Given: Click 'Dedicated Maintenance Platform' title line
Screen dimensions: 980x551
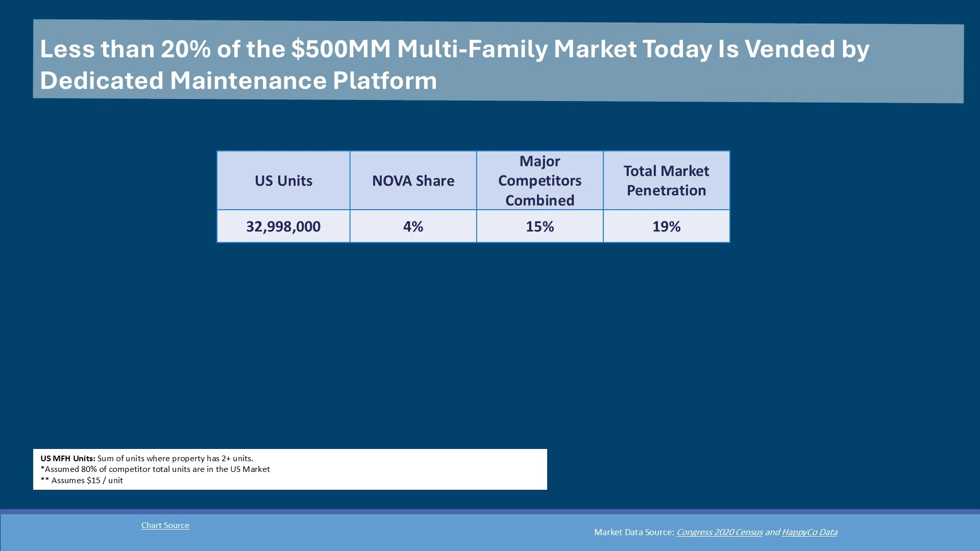Looking at the screenshot, I should click(x=238, y=81).
